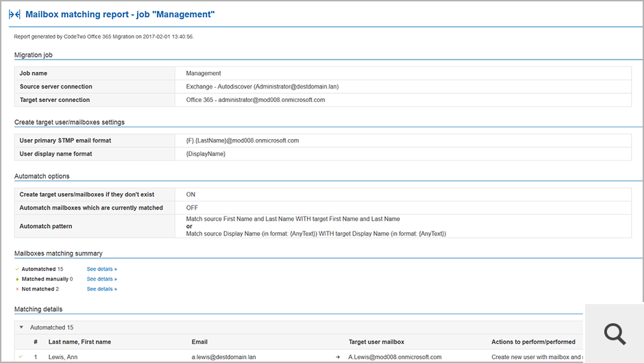Open See details link for Automatched
This screenshot has height=363, width=644.
102,269
